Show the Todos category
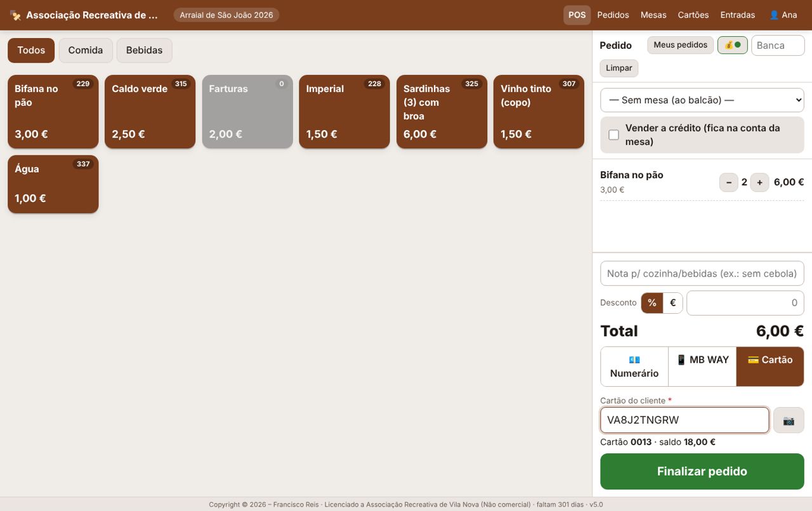 pos(31,51)
